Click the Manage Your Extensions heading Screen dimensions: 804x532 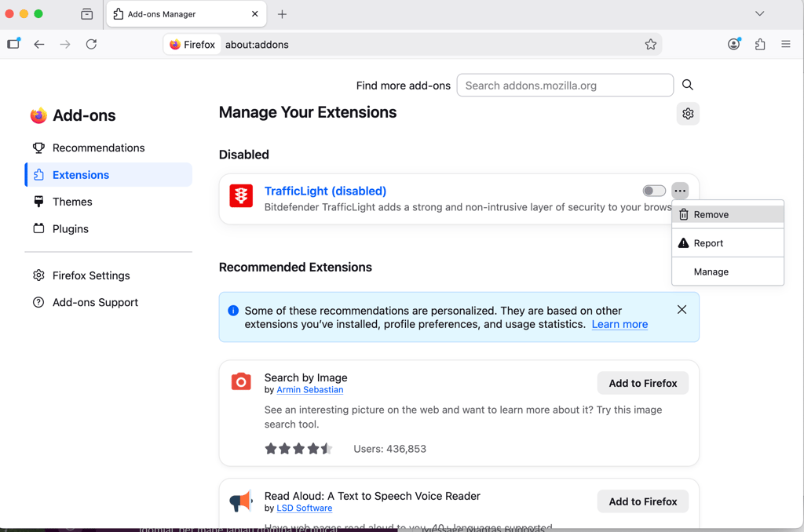click(x=308, y=112)
